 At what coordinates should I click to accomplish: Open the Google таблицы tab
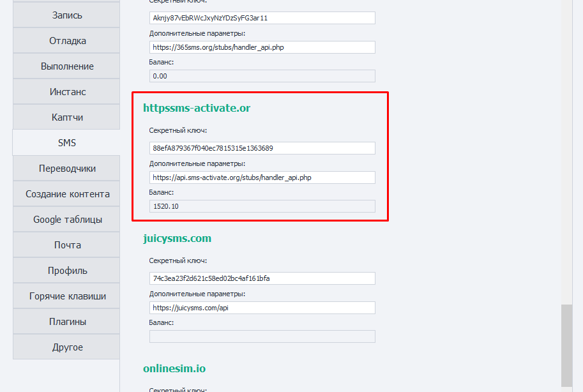(66, 220)
